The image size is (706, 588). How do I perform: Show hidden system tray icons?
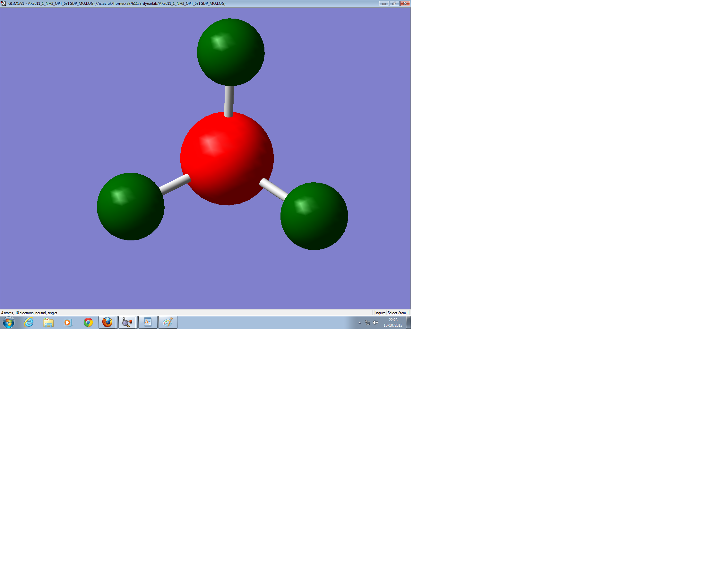pos(360,323)
